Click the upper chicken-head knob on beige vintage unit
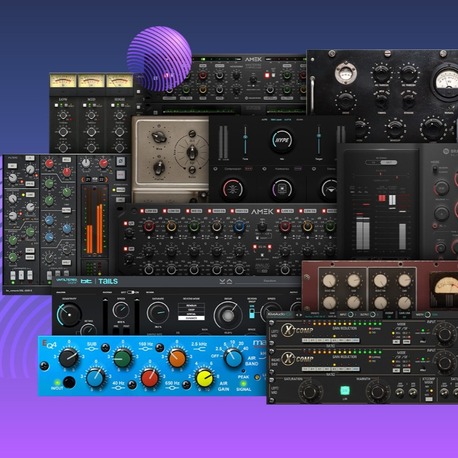Screen dimensions: 458x458 point(159,136)
